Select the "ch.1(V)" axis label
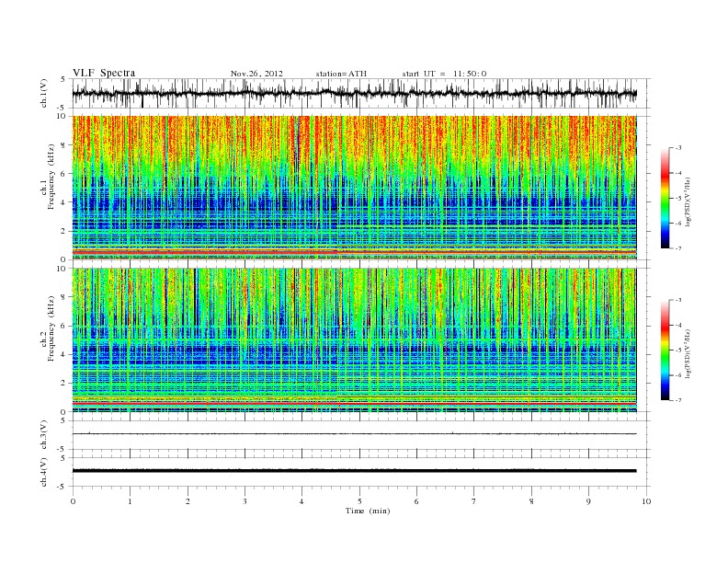This screenshot has width=728, height=563. click(x=44, y=93)
